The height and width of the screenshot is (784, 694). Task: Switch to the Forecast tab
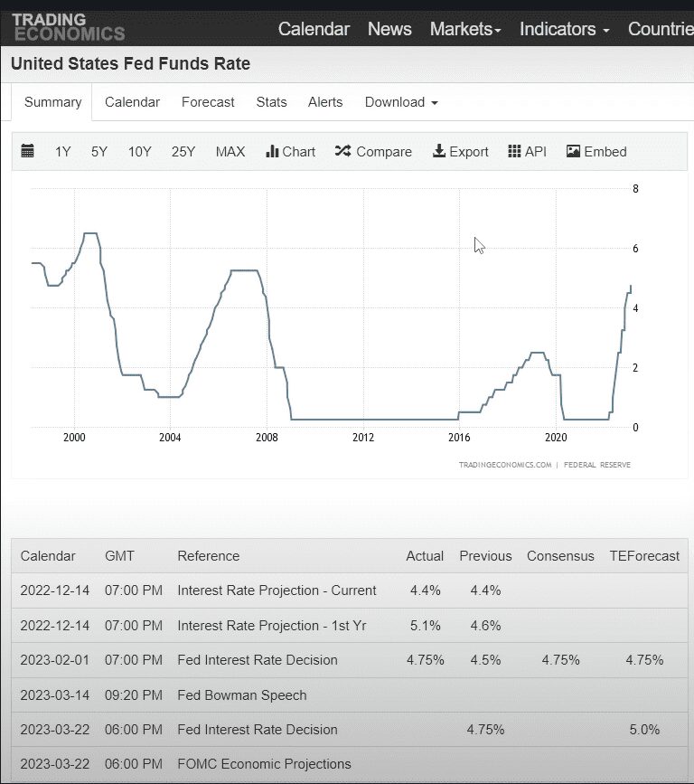click(x=208, y=102)
